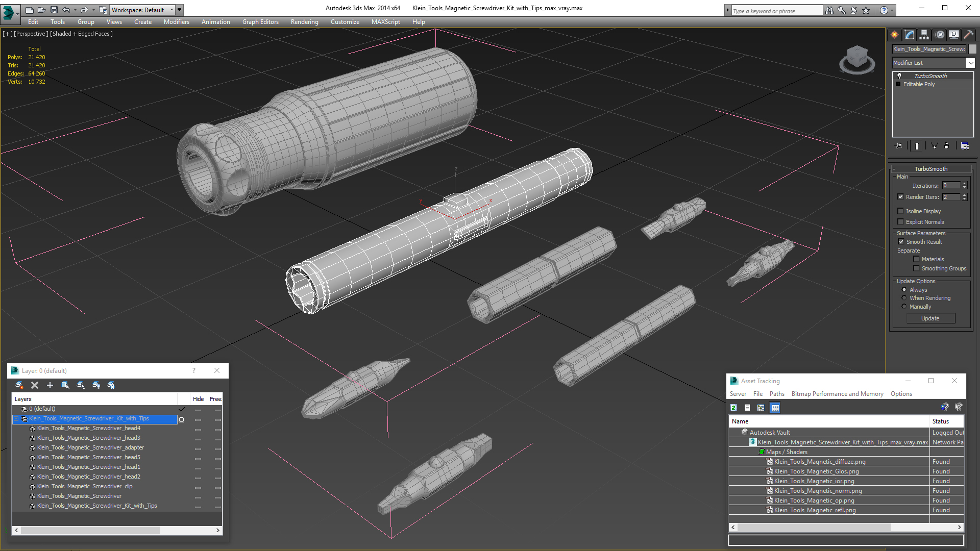Open quick access toolbar customize arrow

tap(180, 10)
